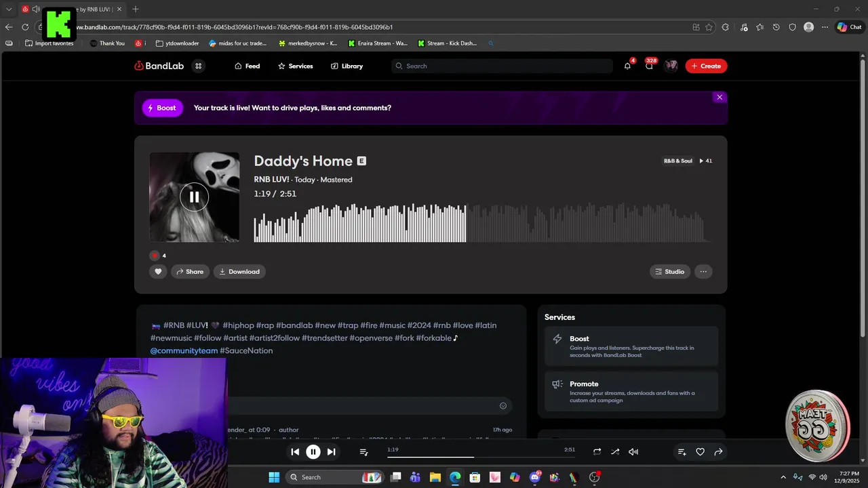This screenshot has width=868, height=488.
Task: Bookmark this page with star icon
Action: click(709, 27)
